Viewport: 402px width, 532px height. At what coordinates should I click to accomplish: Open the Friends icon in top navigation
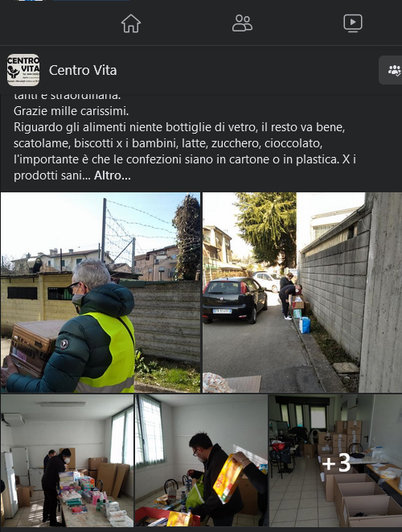coord(242,23)
